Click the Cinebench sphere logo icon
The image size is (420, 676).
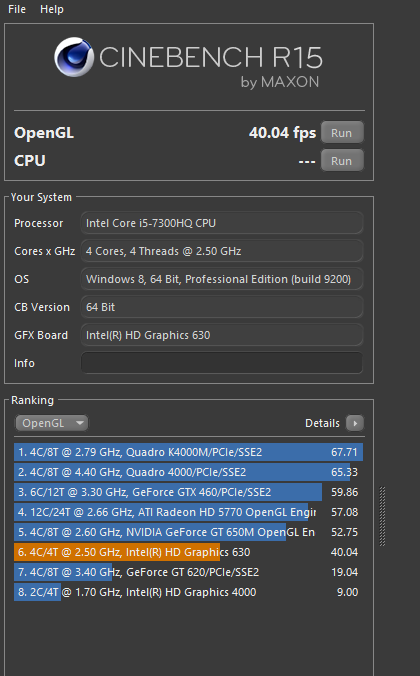(x=74, y=57)
